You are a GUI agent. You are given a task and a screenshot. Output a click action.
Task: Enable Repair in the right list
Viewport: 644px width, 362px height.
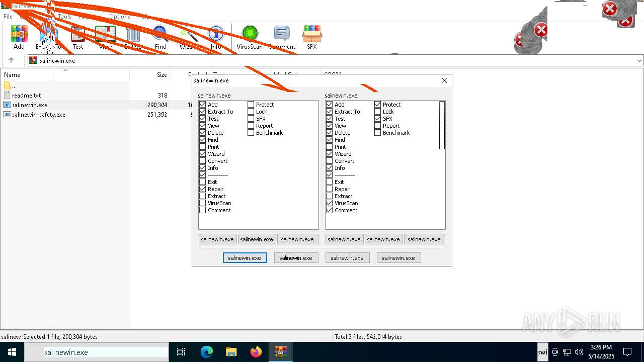(330, 189)
